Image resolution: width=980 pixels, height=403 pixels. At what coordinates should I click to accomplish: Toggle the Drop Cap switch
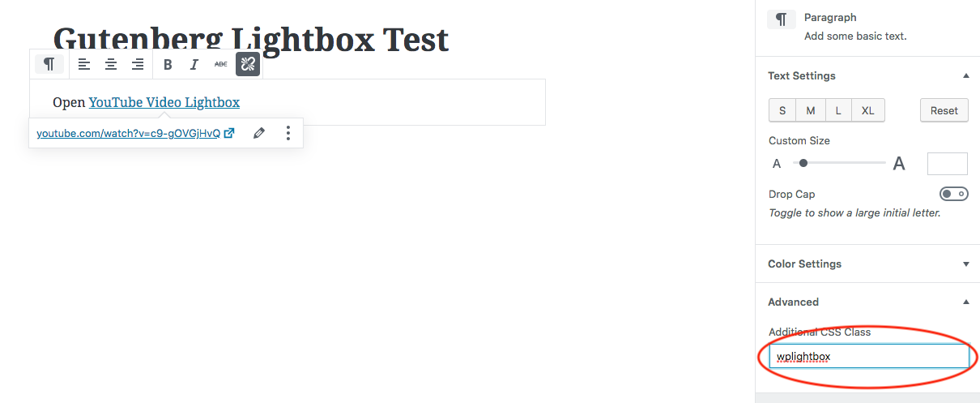point(953,194)
